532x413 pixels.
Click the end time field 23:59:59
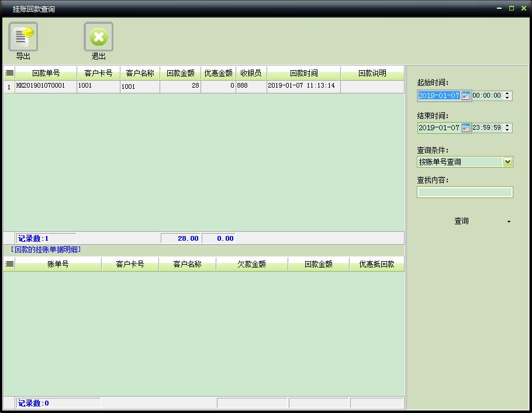coord(487,128)
